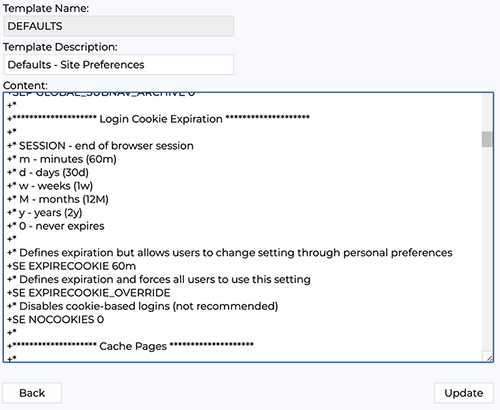Viewport: 500px width, 410px height.
Task: Click the Cache Pages header line
Action: [x=131, y=346]
